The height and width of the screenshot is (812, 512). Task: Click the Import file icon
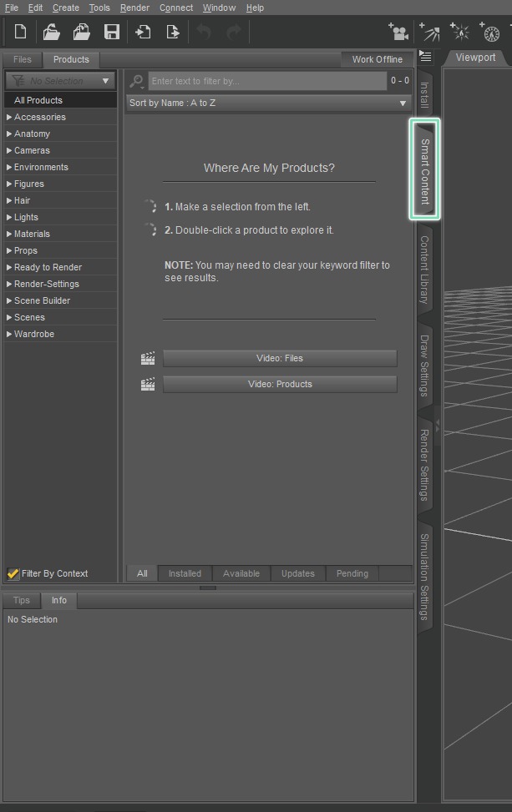(143, 32)
